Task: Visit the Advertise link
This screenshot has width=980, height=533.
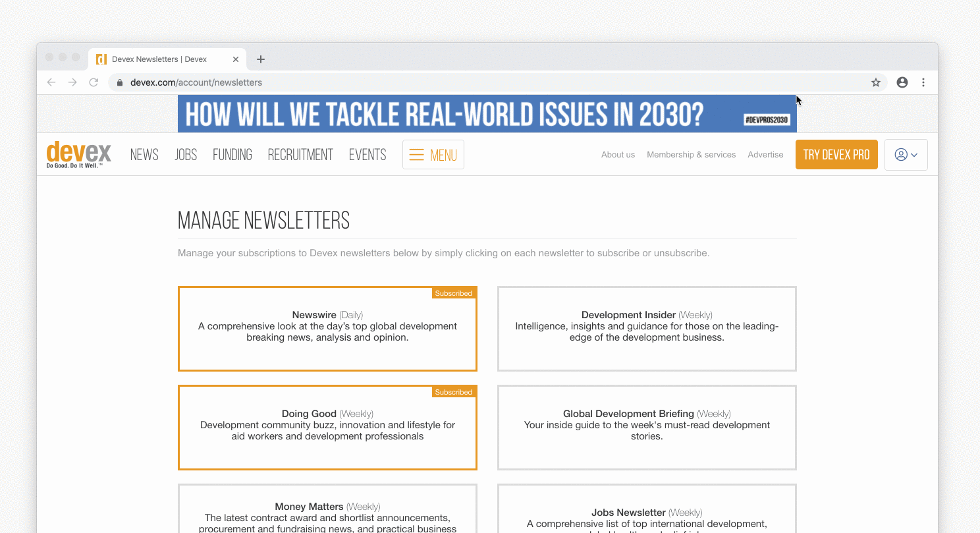Action: [x=765, y=155]
